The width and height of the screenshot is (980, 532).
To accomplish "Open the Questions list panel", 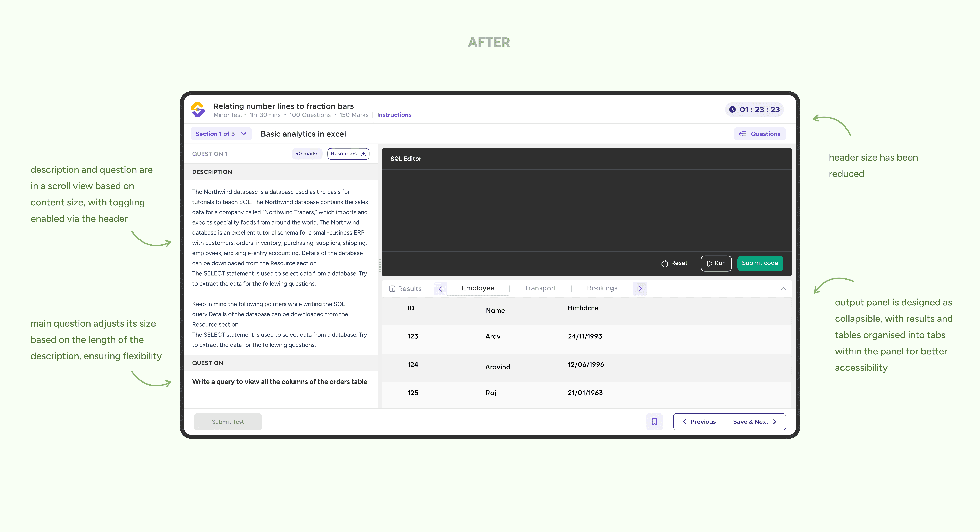I will (759, 134).
